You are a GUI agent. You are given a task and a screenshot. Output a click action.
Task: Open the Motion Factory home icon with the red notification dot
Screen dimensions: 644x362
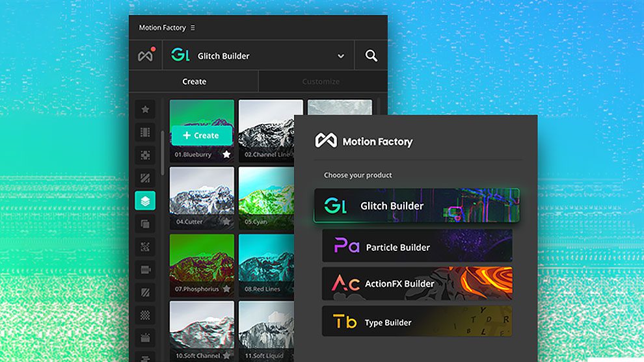pyautogui.click(x=146, y=55)
